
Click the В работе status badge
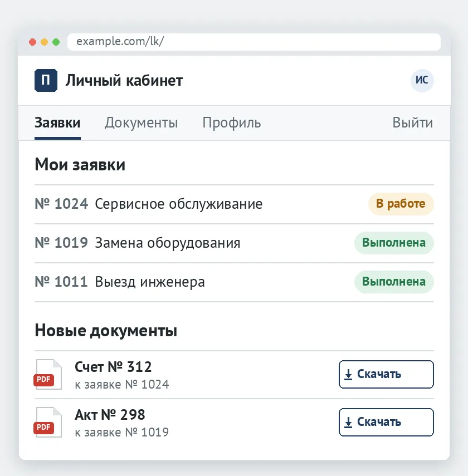pyautogui.click(x=401, y=204)
